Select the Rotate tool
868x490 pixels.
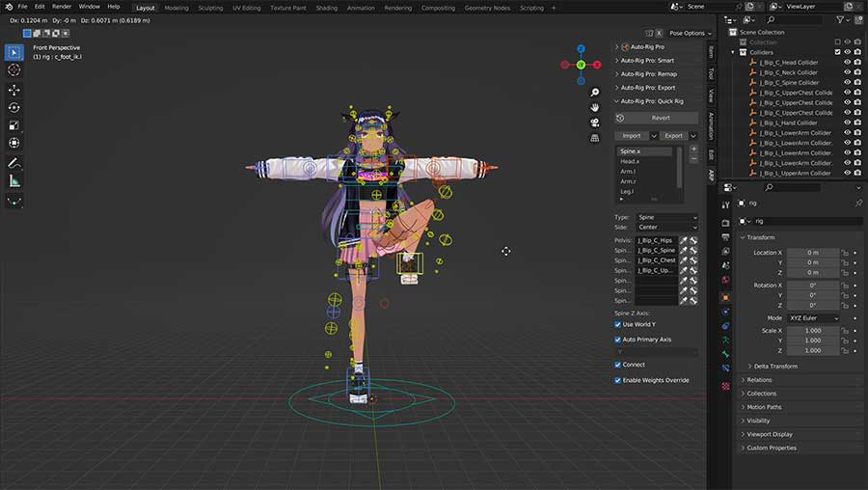[x=14, y=107]
